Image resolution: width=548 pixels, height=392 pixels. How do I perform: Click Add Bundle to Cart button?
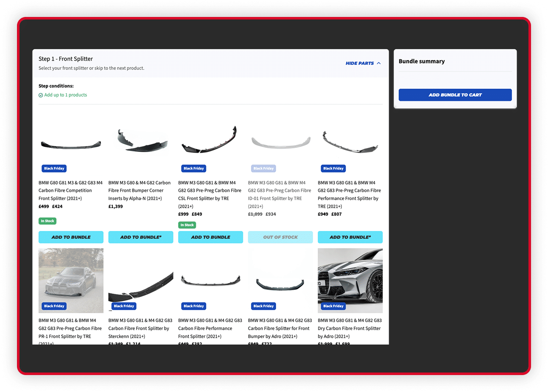pyautogui.click(x=455, y=95)
